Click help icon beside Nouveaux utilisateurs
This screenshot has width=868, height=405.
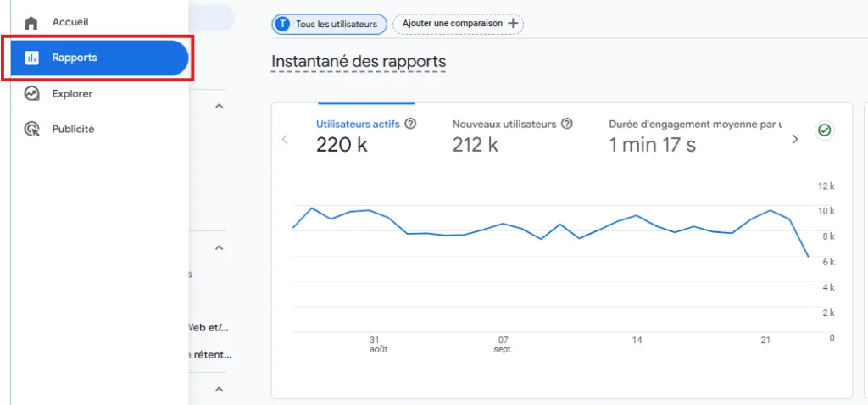coord(567,124)
